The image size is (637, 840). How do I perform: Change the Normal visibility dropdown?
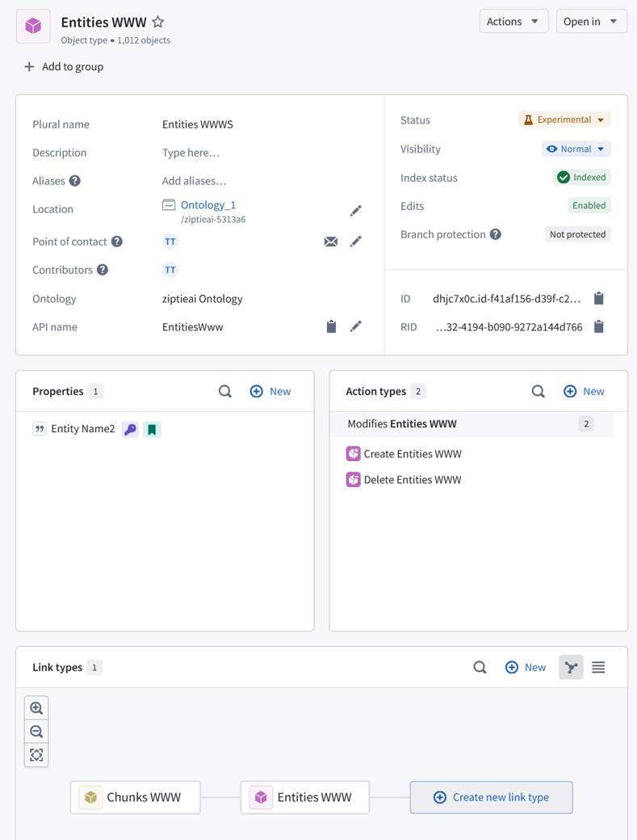coord(576,149)
